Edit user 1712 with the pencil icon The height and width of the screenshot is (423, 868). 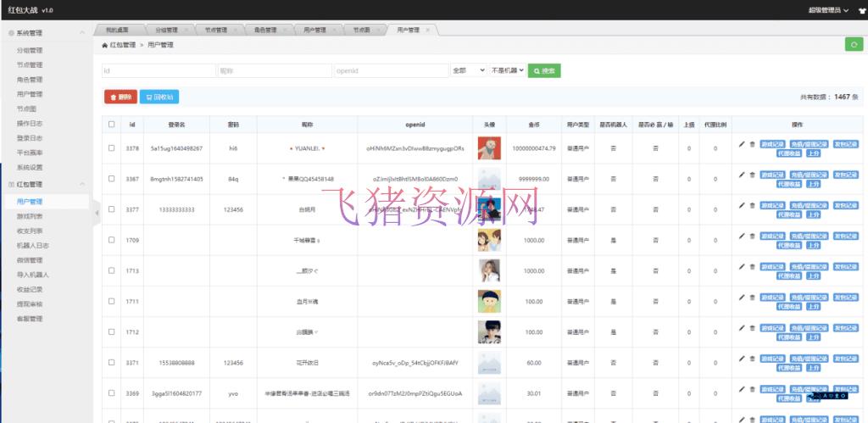(742, 328)
